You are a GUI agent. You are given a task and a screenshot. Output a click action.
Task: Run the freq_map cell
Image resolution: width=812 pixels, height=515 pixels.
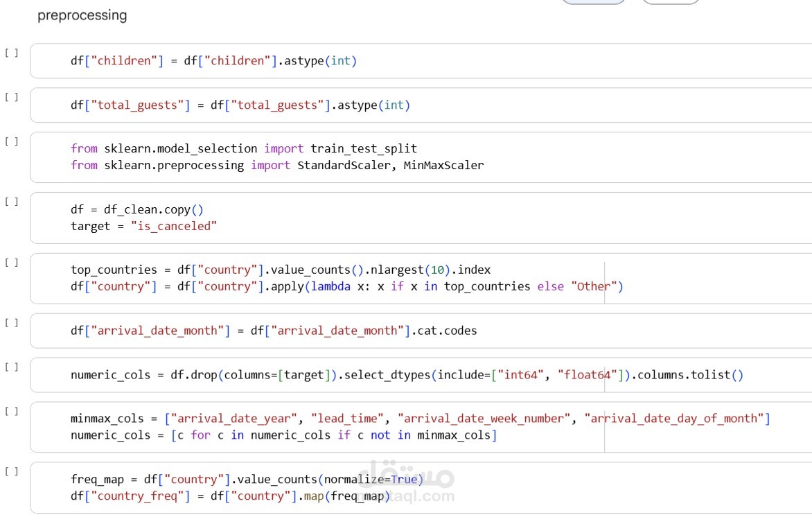pyautogui.click(x=11, y=471)
